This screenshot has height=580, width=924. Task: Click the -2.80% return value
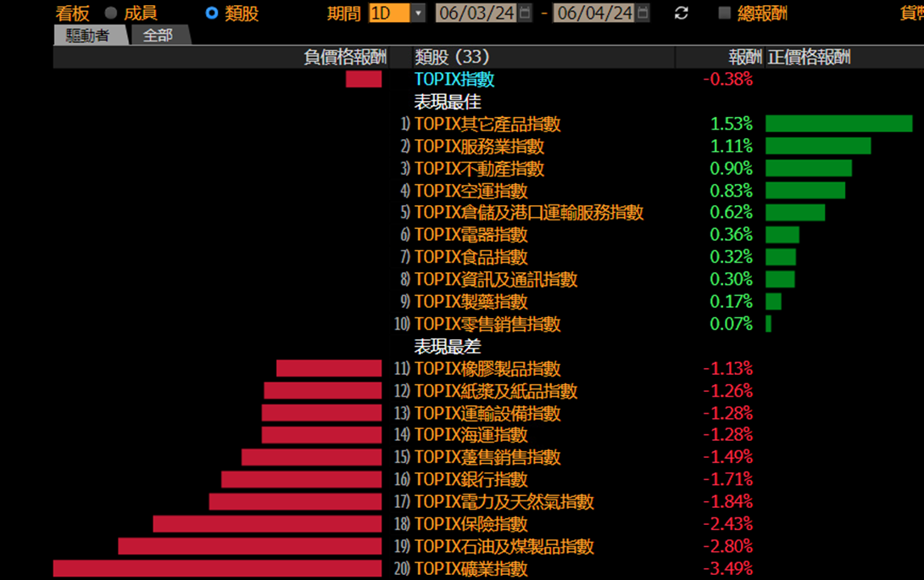(x=728, y=546)
